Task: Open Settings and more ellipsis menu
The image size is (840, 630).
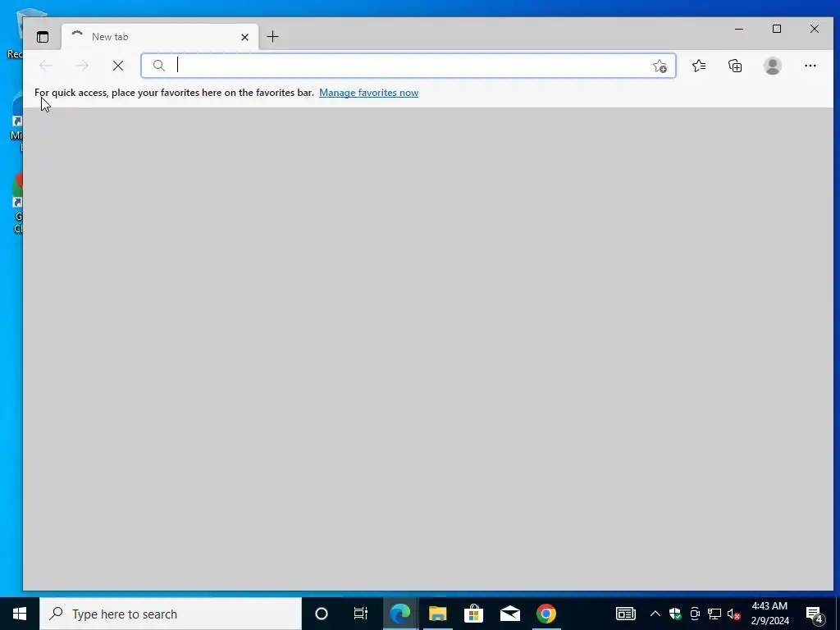Action: point(810,66)
